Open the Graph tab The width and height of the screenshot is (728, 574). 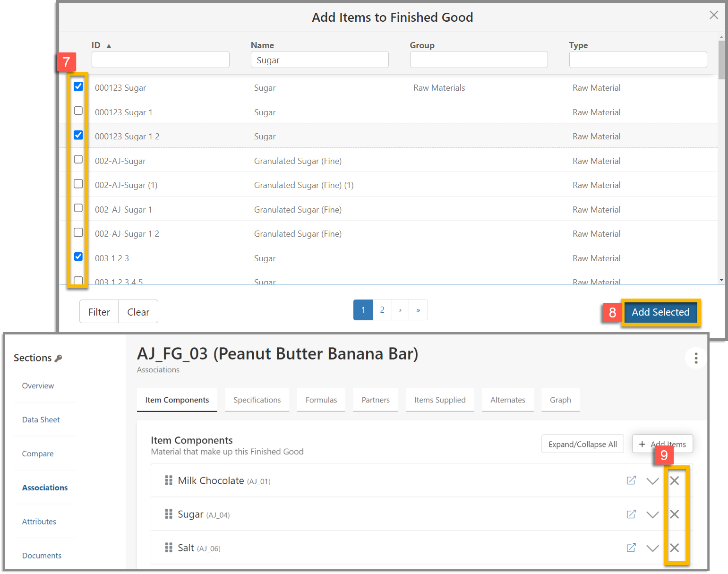click(x=560, y=400)
